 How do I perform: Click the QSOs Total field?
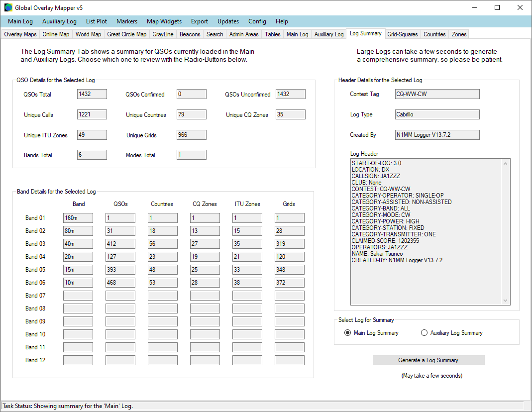pos(92,94)
